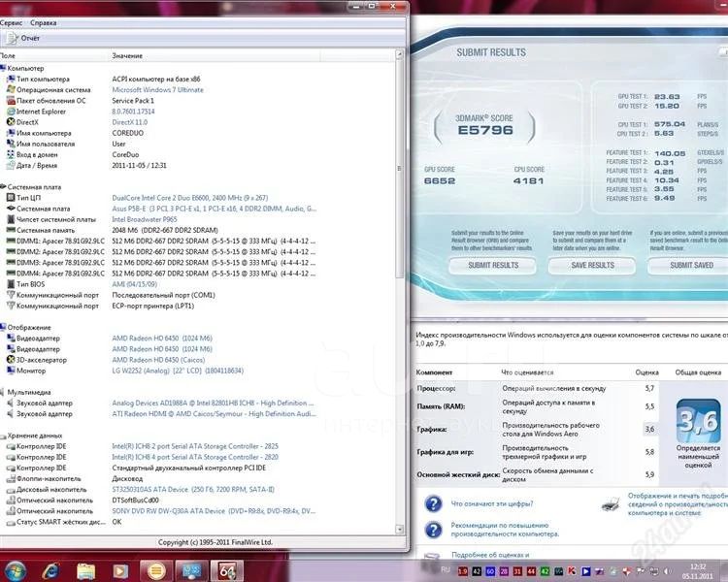Image resolution: width=728 pixels, height=582 pixels.
Task: Open the Intel Core 2 Duo E6600 link
Action: [x=190, y=198]
